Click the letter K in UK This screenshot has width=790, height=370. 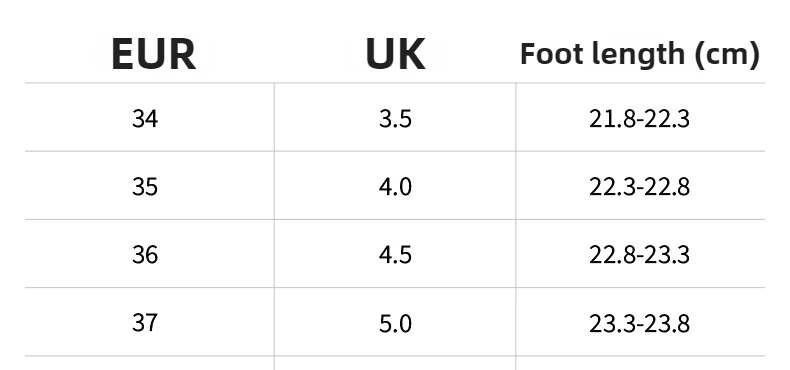pos(412,54)
